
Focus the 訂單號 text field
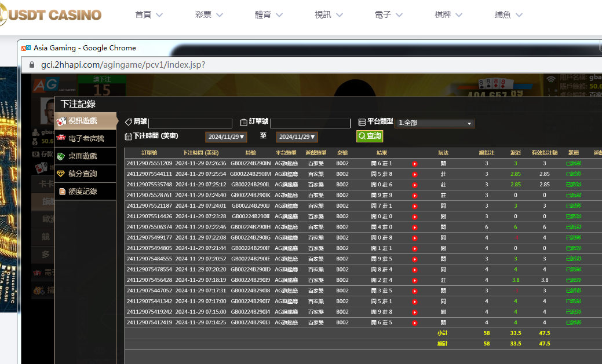(310, 123)
